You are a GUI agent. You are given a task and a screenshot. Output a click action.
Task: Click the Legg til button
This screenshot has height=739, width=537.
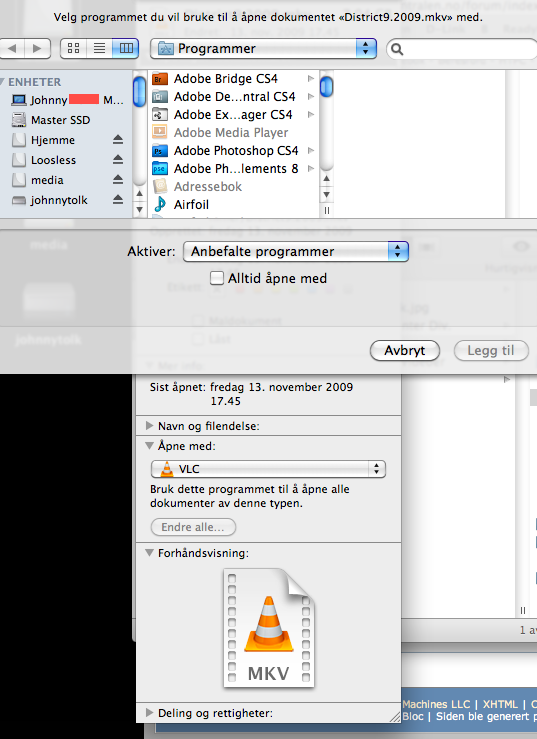(x=491, y=351)
